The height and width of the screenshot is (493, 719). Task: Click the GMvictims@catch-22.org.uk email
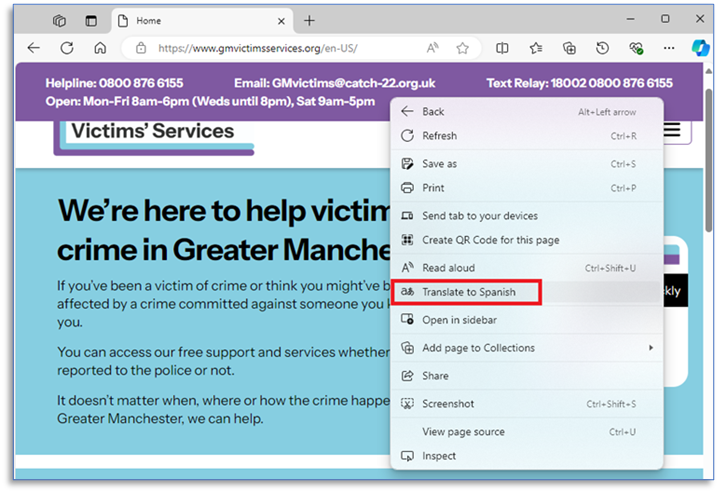[x=353, y=83]
